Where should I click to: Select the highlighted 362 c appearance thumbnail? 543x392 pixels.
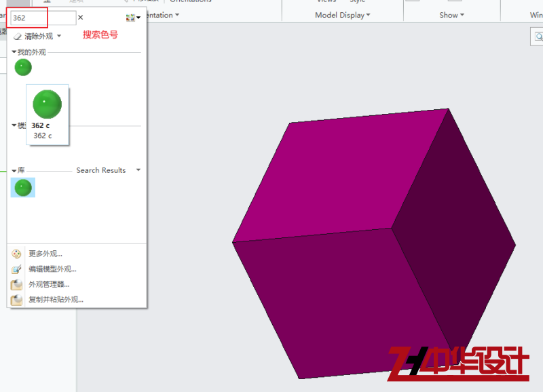tap(45, 104)
